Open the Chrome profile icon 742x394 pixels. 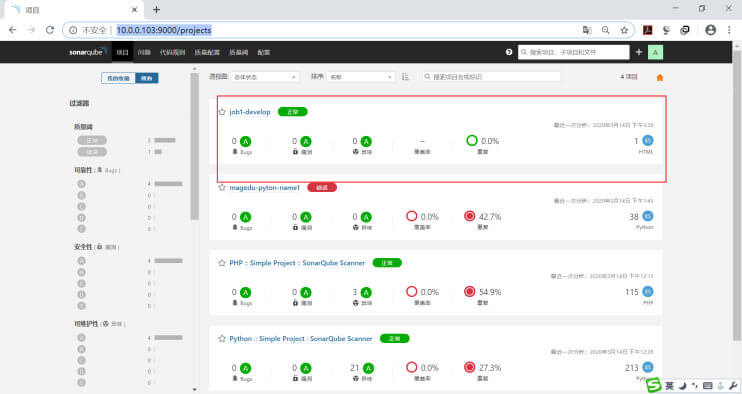710,30
